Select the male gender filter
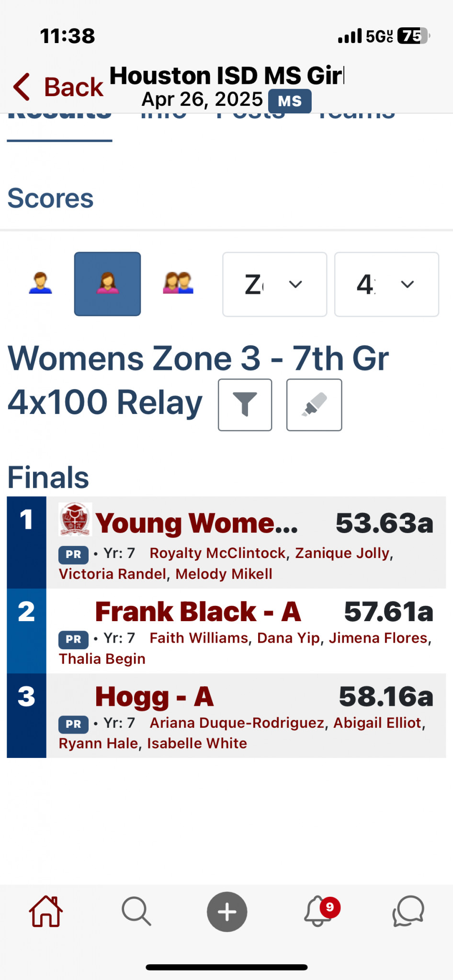Viewport: 453px width, 980px height. 40,283
